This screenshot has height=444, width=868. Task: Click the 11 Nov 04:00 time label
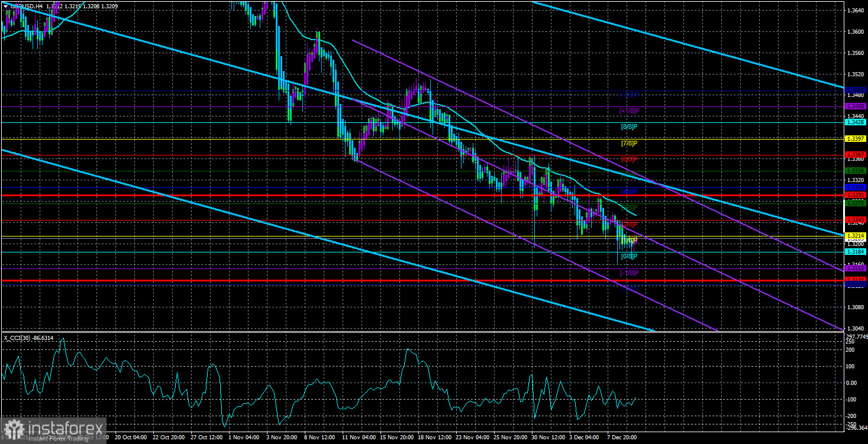point(358,437)
